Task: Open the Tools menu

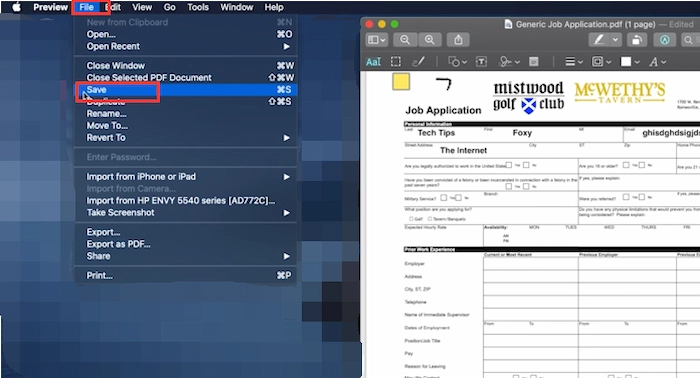Action: click(198, 7)
